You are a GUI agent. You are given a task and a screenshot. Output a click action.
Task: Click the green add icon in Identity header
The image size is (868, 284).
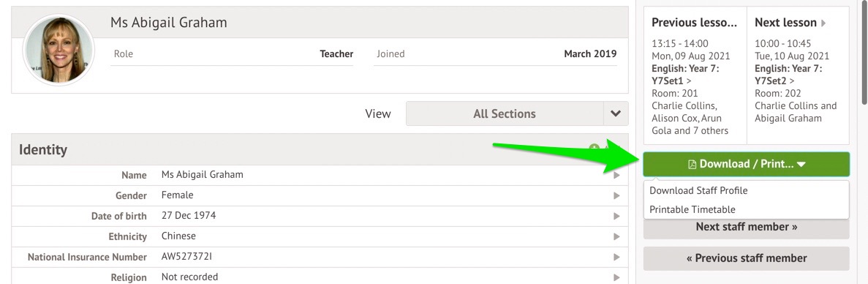pos(595,149)
